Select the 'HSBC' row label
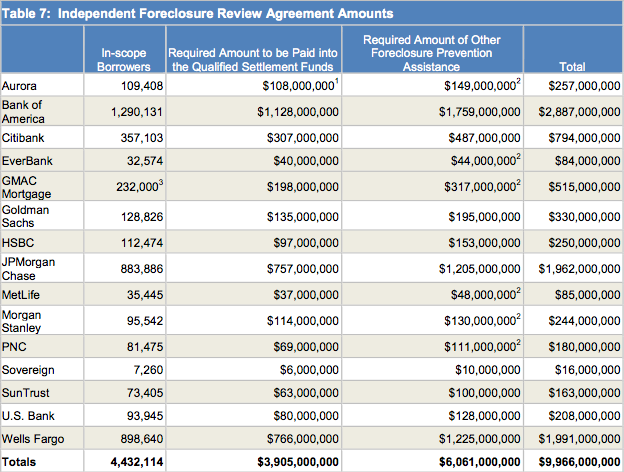 click(18, 243)
